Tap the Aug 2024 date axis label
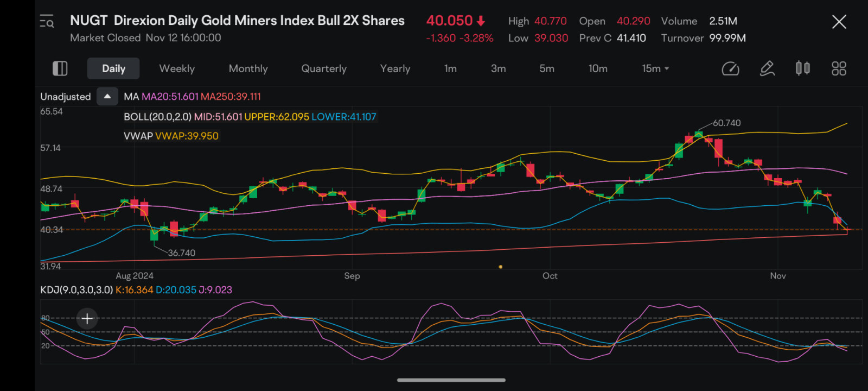This screenshot has height=391, width=868. [135, 276]
